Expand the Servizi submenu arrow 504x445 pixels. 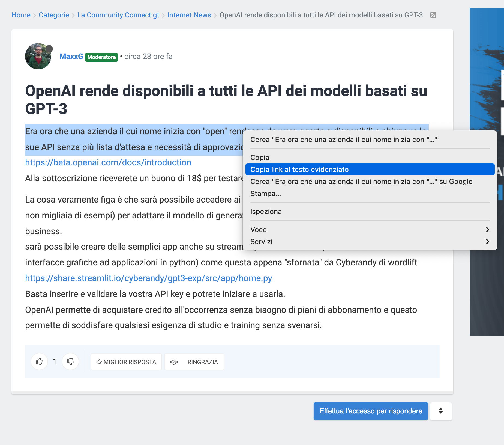tap(488, 242)
